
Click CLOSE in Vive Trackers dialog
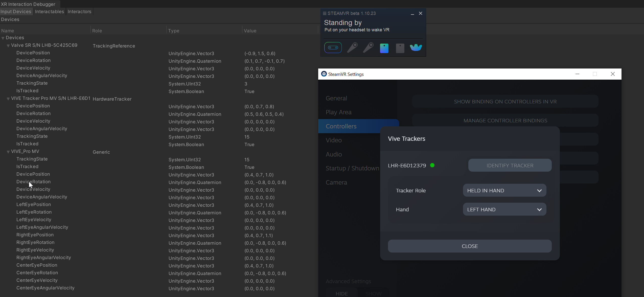(x=469, y=246)
